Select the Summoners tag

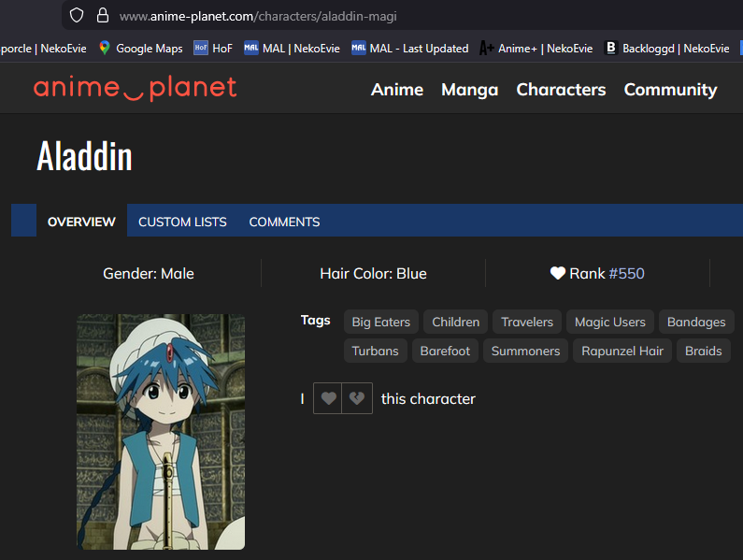pyautogui.click(x=525, y=351)
